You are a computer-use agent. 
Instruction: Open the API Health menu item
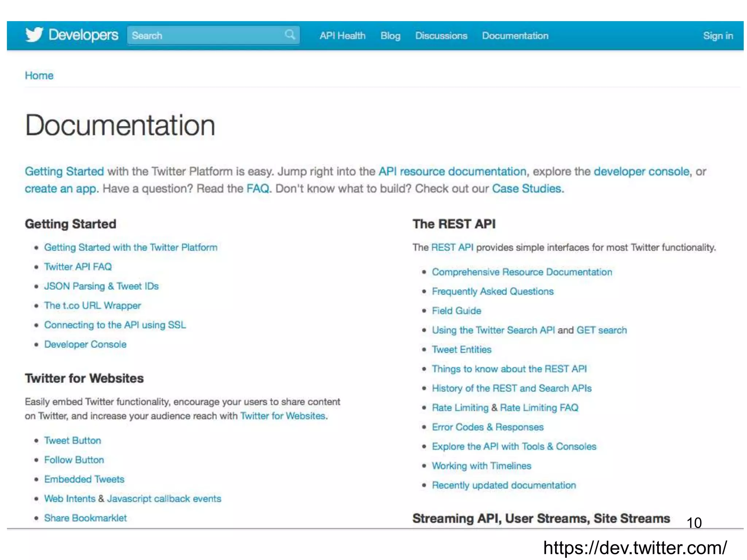click(342, 36)
